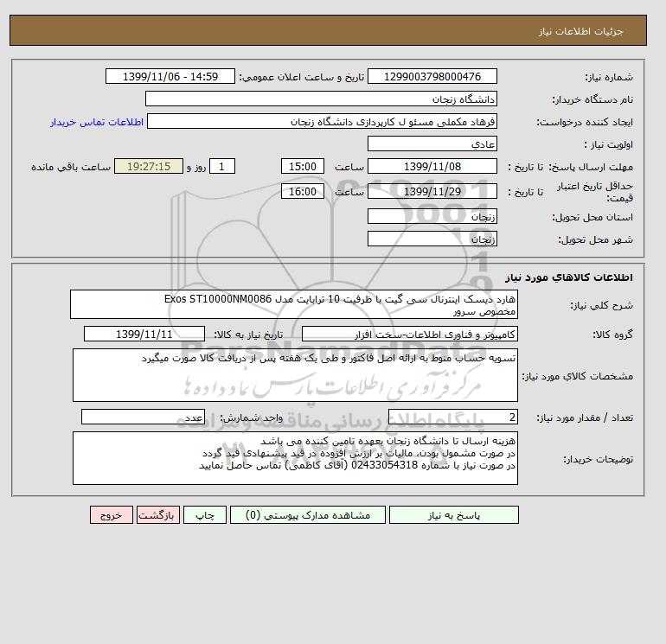Click buyer notes text area هزینه ارسال
The width and height of the screenshot is (666, 644).
coord(295,458)
